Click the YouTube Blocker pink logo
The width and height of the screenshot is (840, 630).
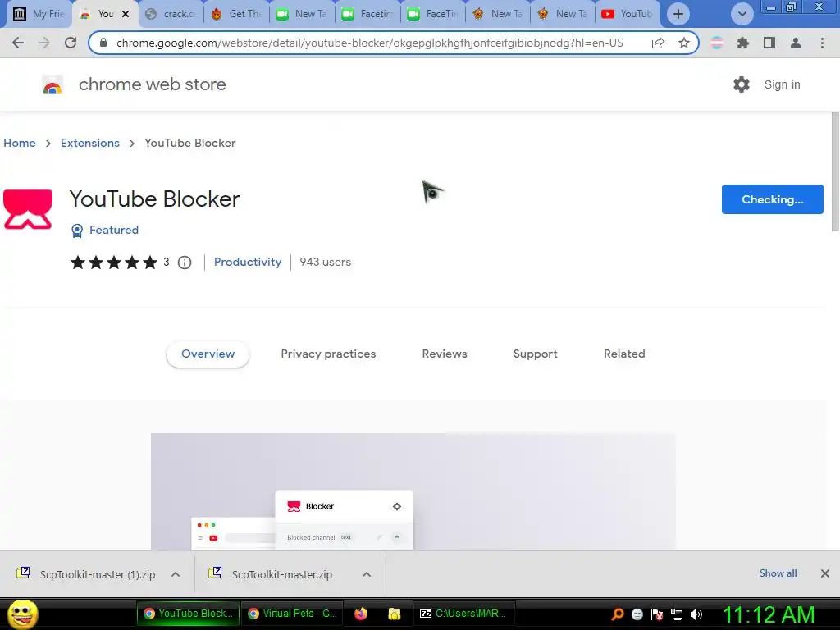tap(28, 209)
